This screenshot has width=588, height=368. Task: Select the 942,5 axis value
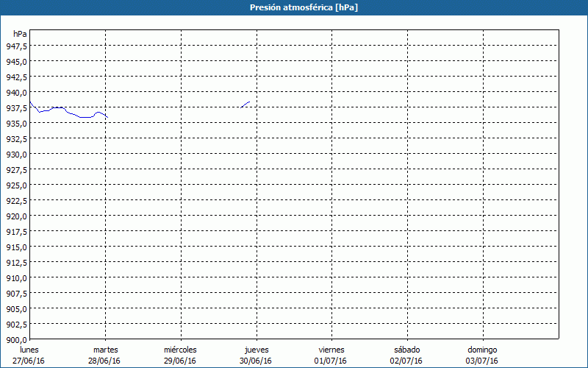pos(16,77)
